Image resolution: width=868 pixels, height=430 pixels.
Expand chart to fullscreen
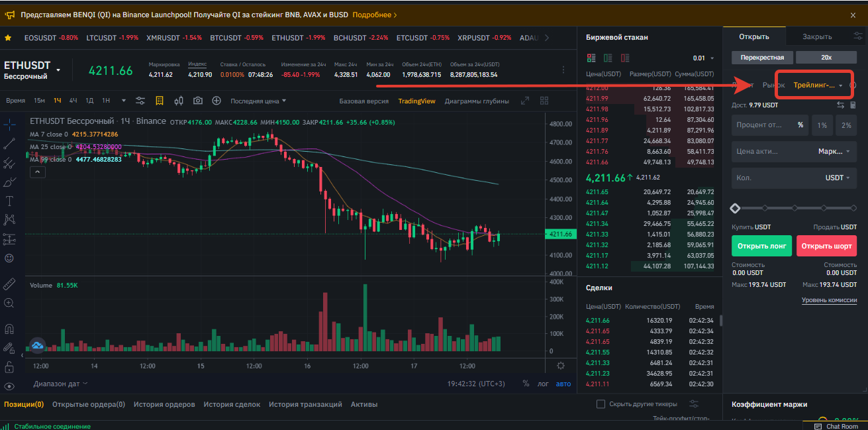(525, 101)
